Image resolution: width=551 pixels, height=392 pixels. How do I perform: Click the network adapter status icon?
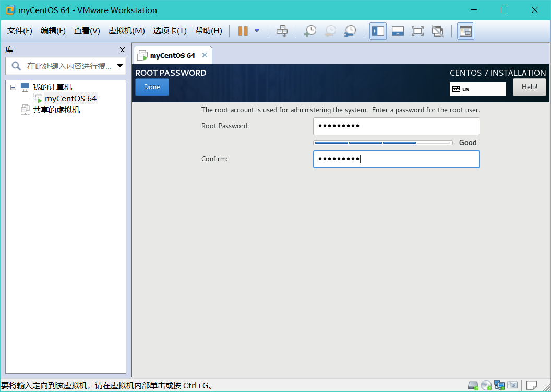tap(499, 385)
